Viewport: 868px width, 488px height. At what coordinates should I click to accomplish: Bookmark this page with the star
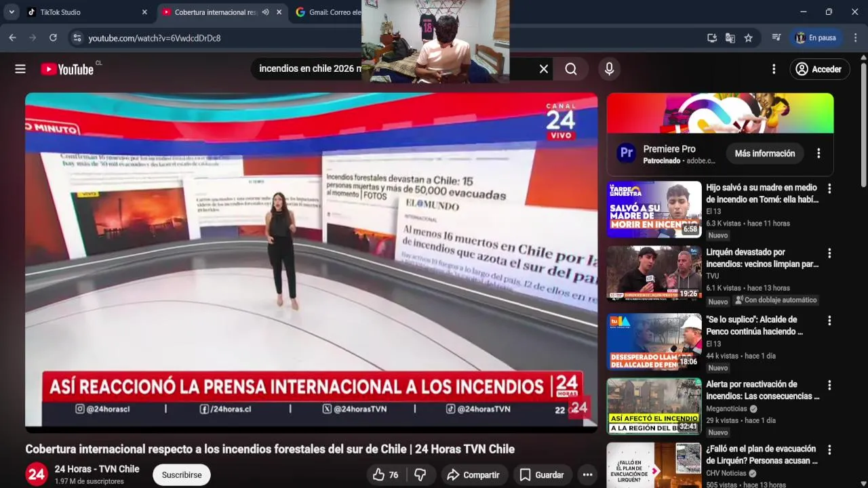749,38
